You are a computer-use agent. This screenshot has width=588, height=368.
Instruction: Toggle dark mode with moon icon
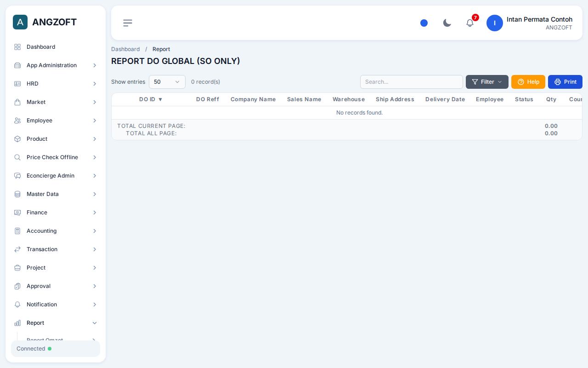point(447,23)
